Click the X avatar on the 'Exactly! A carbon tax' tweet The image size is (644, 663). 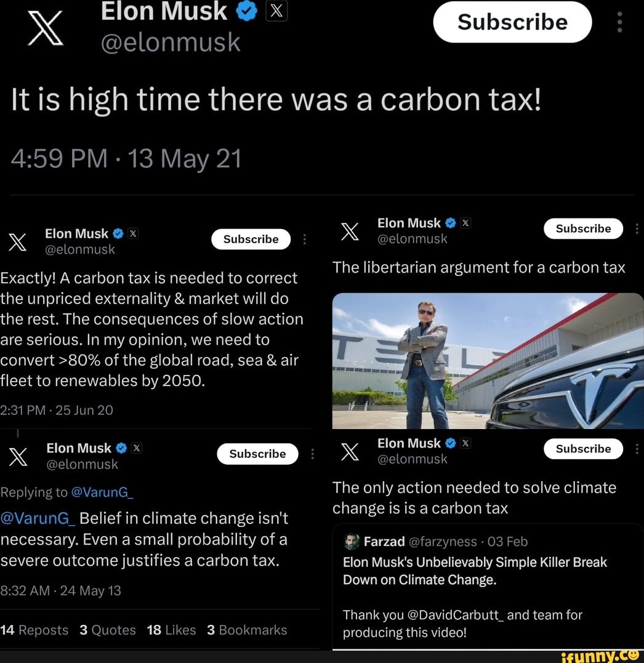(18, 243)
